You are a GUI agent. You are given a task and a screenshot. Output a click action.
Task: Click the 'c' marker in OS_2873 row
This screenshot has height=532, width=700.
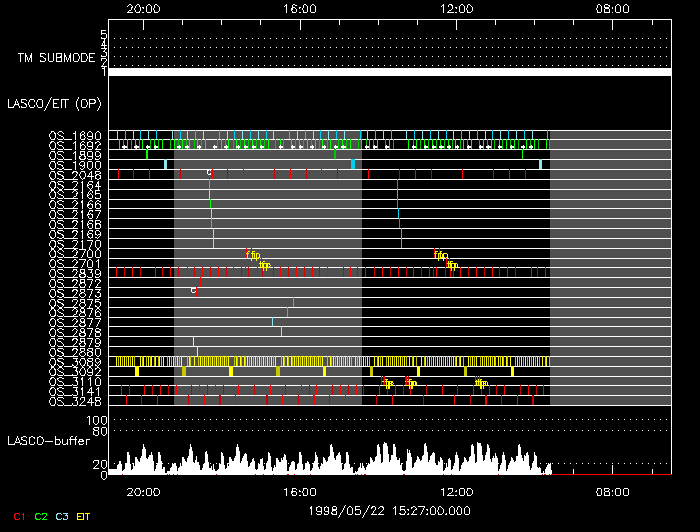click(193, 291)
